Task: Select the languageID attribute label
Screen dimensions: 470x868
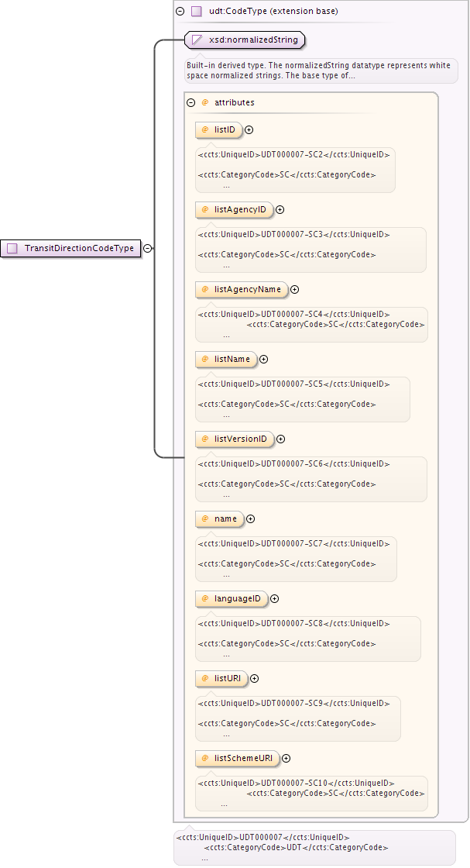Action: click(237, 599)
